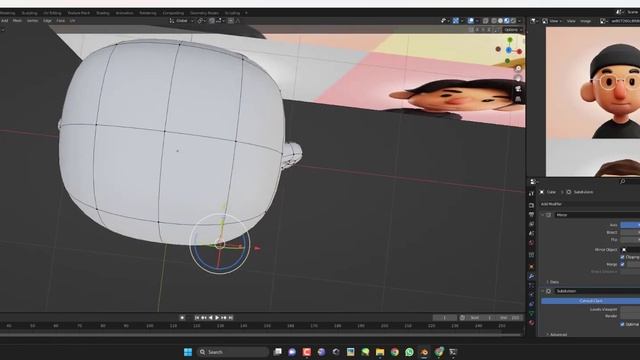
Task: Click blue Z axis on navigation gizmo
Action: pyautogui.click(x=509, y=50)
